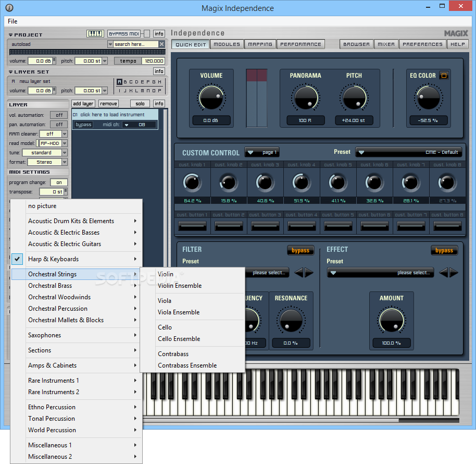Click the Panorama knob
Screen dimensions: 476x464
[x=305, y=98]
